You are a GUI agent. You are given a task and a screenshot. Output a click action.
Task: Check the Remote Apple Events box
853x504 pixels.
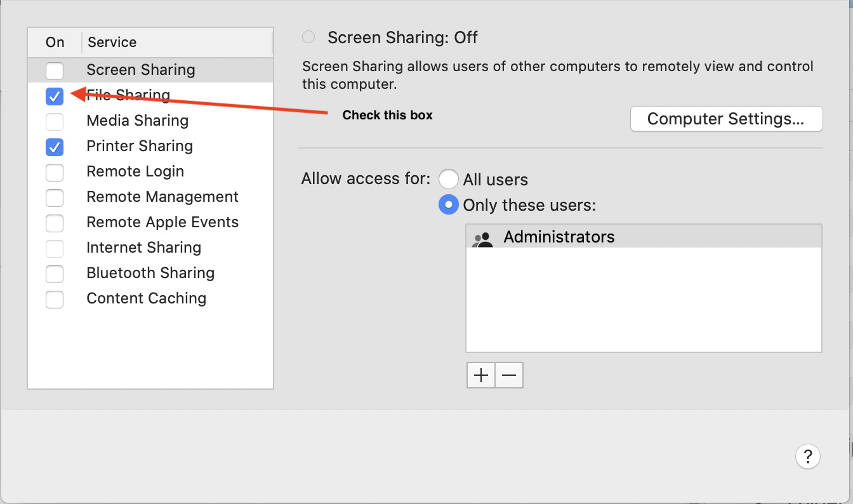[x=55, y=223]
